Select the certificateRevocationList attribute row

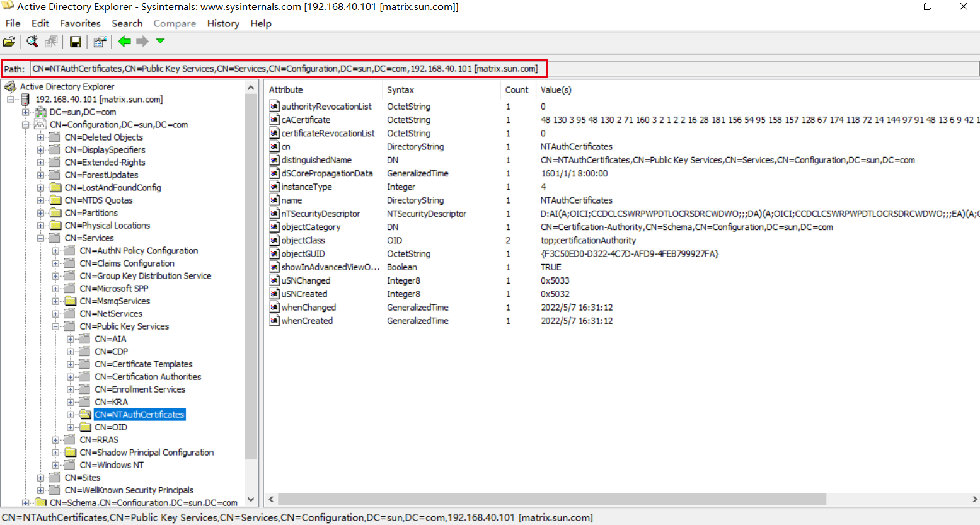tap(621, 134)
